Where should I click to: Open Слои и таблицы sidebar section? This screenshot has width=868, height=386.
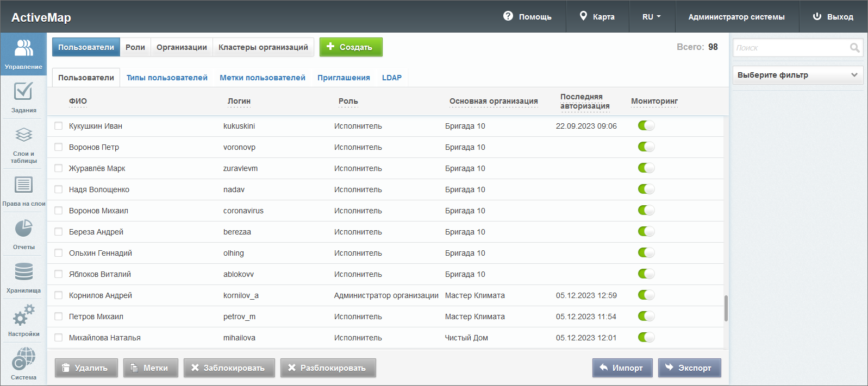point(23,145)
